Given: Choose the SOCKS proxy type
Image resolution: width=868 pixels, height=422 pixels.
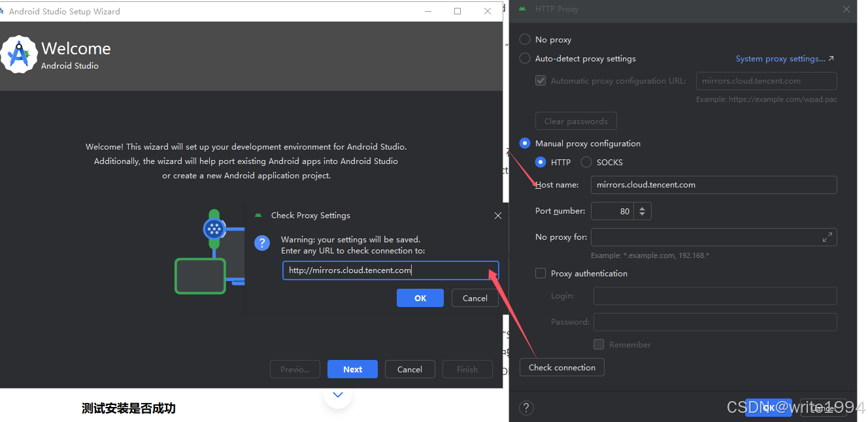Looking at the screenshot, I should point(586,162).
